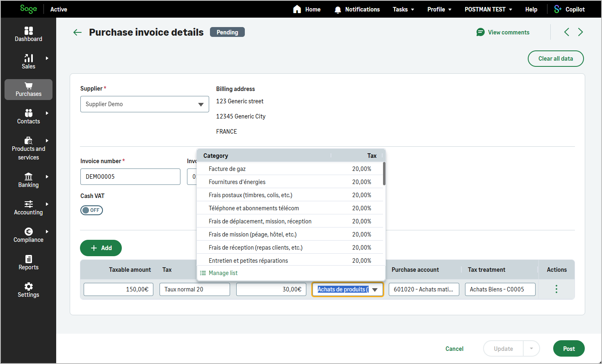
Task: Click the Clear all data button
Action: point(556,59)
